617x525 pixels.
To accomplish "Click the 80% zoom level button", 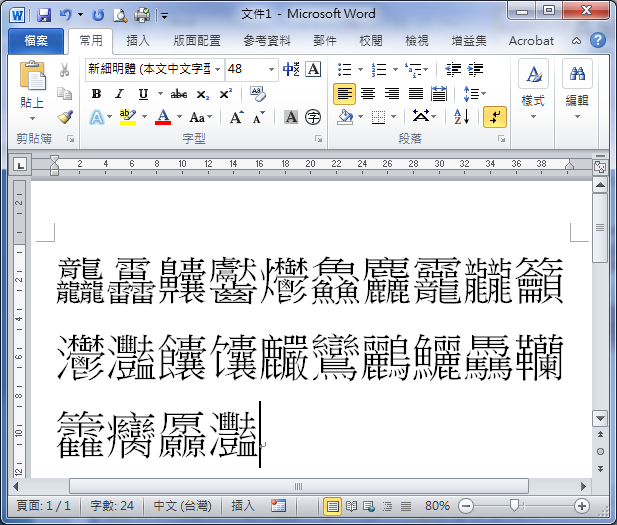I will (437, 505).
